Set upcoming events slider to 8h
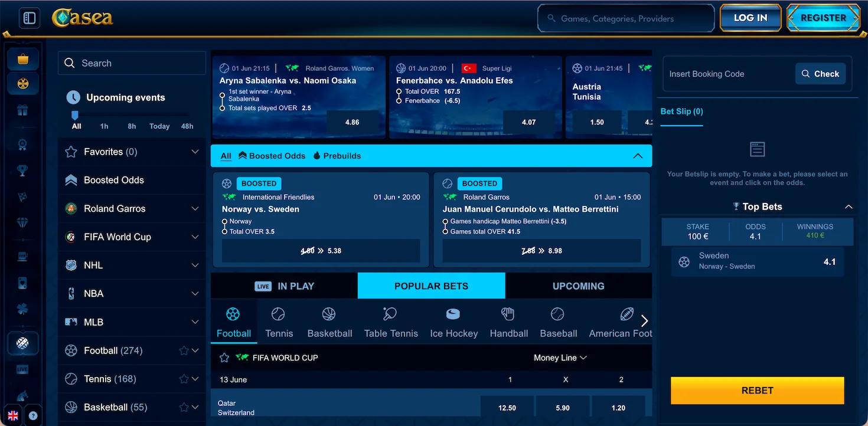This screenshot has width=868, height=426. [x=132, y=126]
